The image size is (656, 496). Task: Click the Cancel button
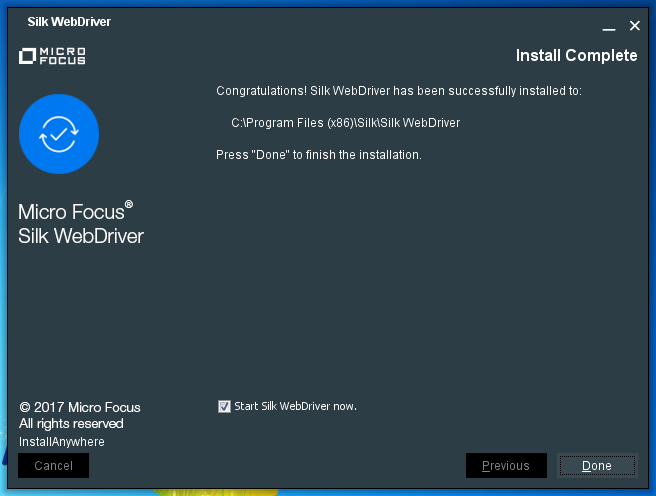click(54, 465)
